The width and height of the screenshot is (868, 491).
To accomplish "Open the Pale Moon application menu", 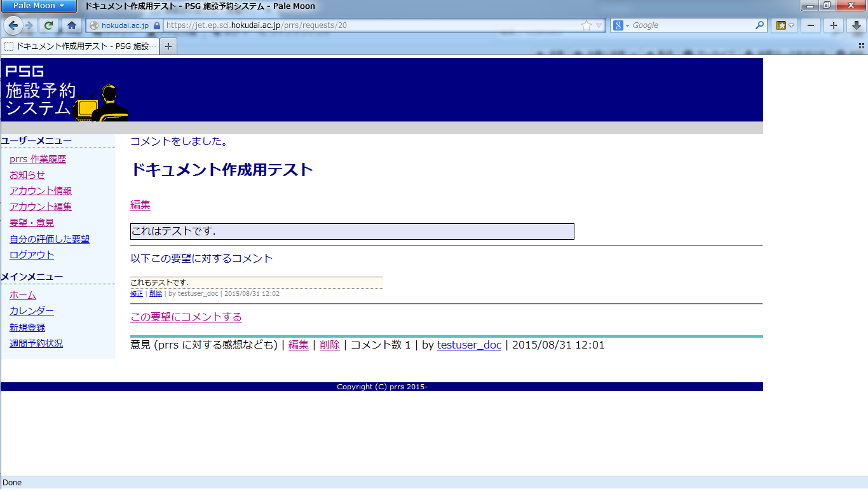I will [39, 6].
